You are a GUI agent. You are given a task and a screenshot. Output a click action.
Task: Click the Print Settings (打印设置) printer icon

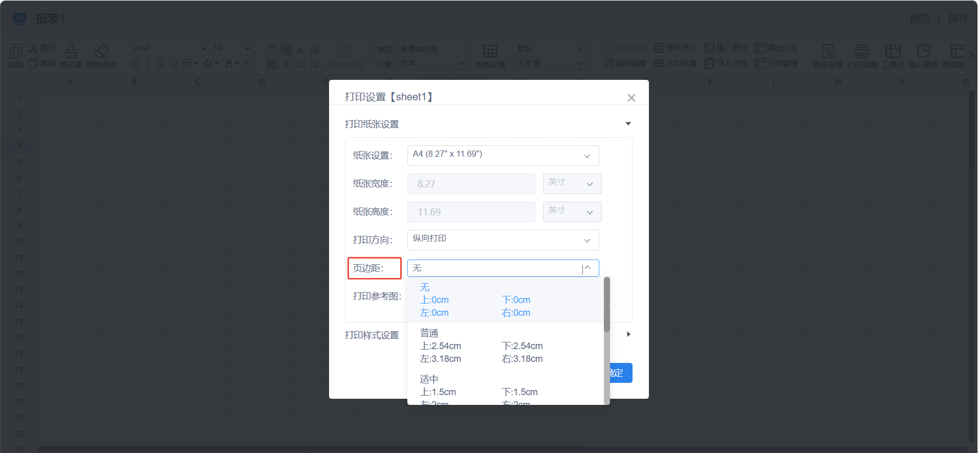pos(862,51)
